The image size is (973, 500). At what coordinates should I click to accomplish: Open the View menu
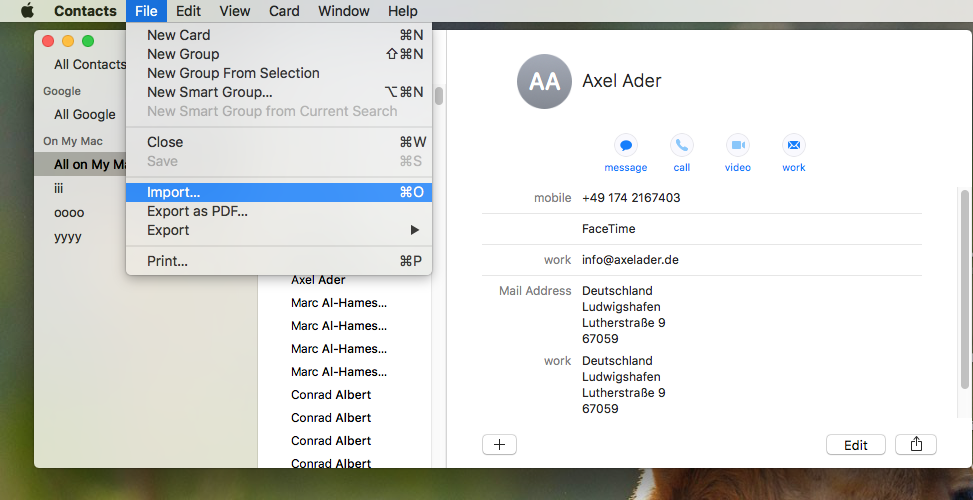(235, 11)
